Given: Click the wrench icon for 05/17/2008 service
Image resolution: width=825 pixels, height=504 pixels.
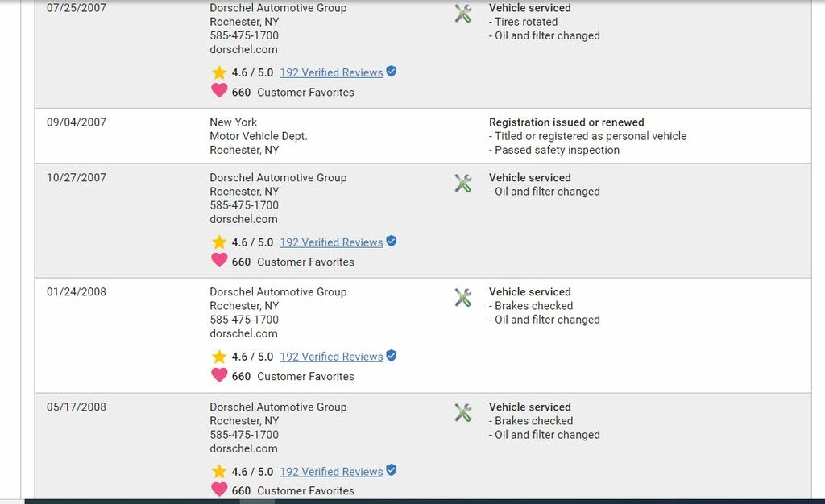Looking at the screenshot, I should tap(463, 412).
